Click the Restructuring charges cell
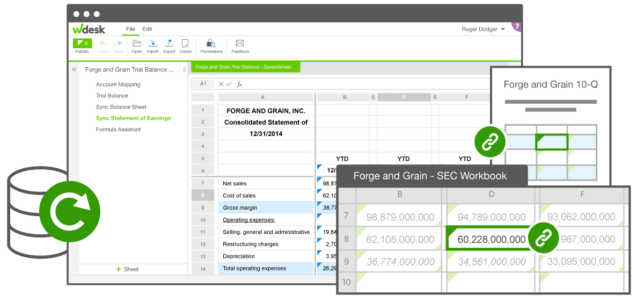The width and height of the screenshot is (644, 301). click(x=266, y=244)
